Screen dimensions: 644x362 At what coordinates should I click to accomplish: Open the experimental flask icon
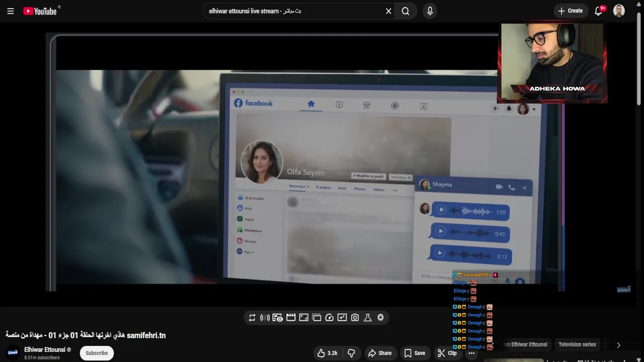(x=368, y=317)
